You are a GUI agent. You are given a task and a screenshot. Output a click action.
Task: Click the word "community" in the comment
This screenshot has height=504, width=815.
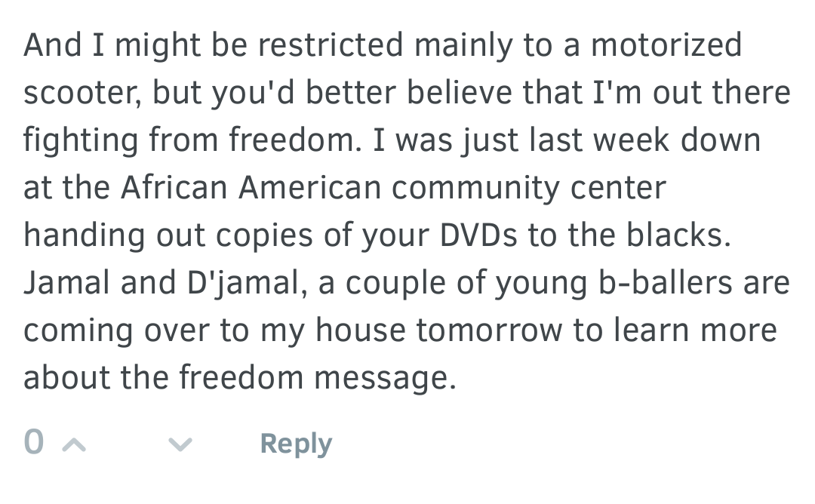point(475,189)
